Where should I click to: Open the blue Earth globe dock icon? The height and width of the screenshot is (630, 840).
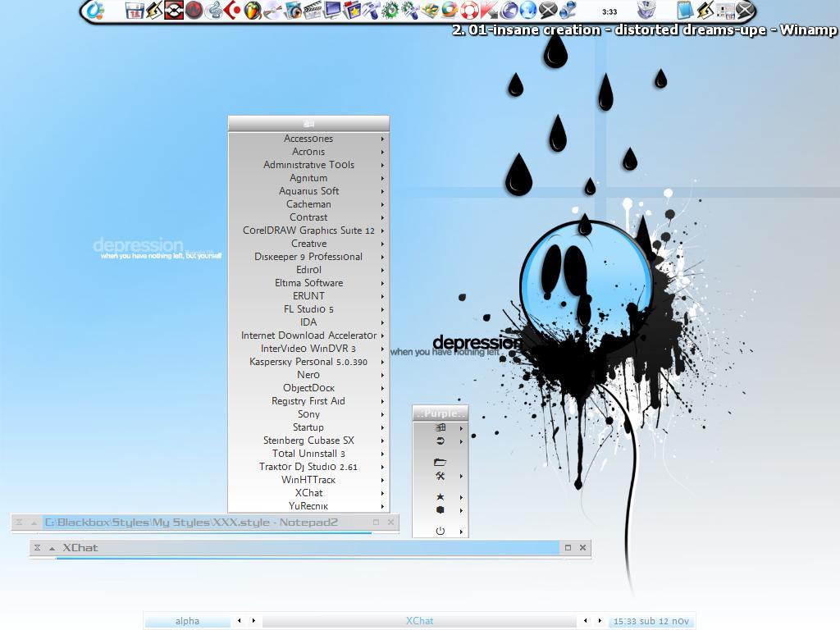[x=528, y=10]
